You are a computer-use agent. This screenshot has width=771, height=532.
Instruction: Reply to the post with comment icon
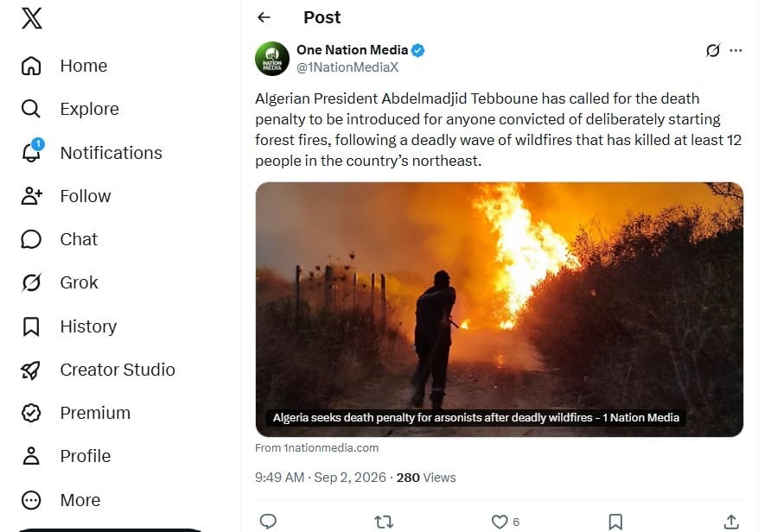tap(268, 521)
